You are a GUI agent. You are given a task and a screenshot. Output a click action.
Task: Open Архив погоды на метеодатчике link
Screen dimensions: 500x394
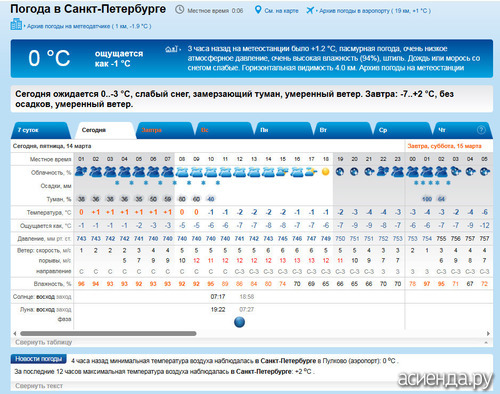[x=89, y=26]
